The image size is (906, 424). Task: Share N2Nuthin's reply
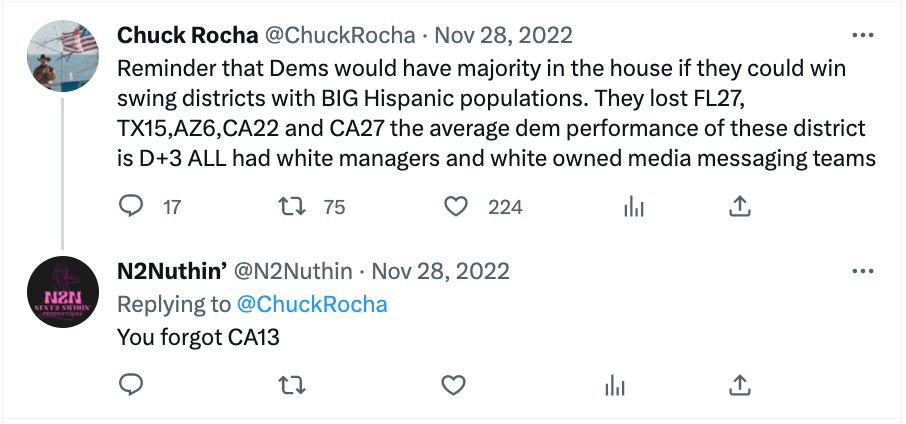(739, 384)
